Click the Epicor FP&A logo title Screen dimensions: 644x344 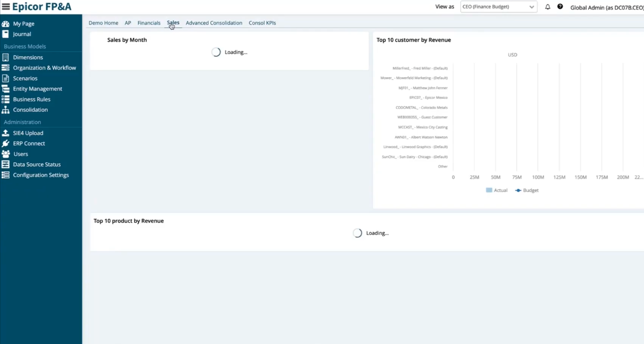[42, 7]
